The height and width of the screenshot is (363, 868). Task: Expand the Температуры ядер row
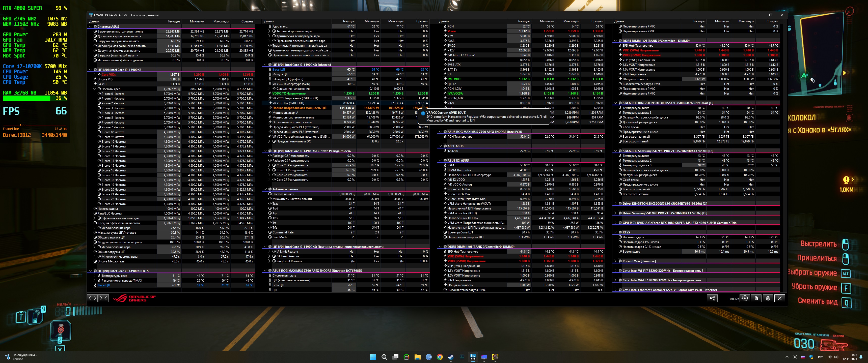click(95, 276)
